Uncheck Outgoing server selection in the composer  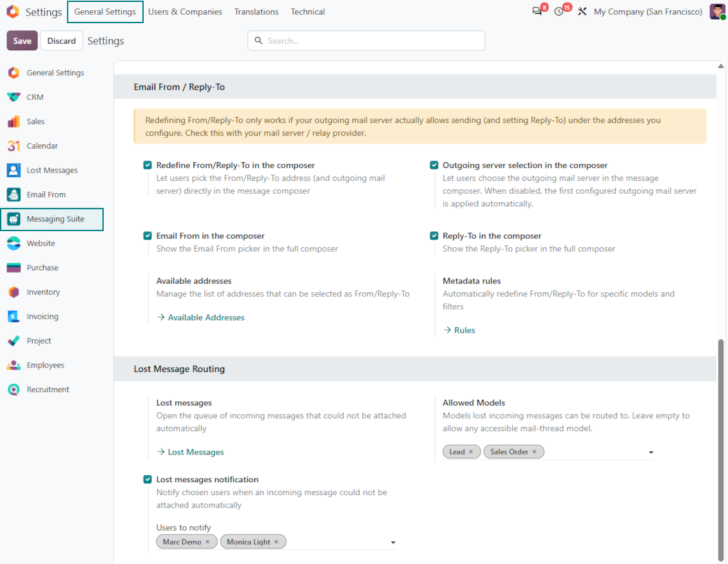pyautogui.click(x=434, y=165)
